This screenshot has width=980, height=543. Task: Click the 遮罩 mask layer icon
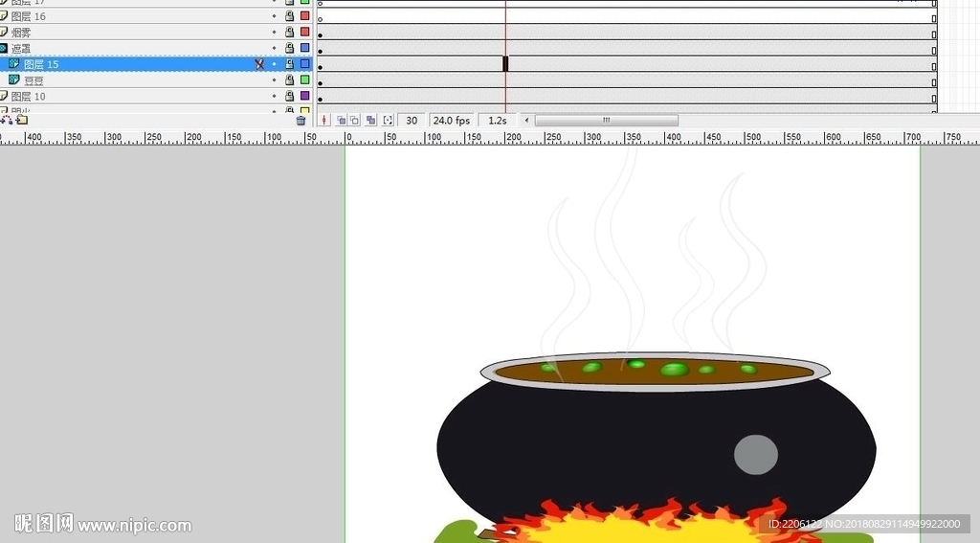point(4,48)
